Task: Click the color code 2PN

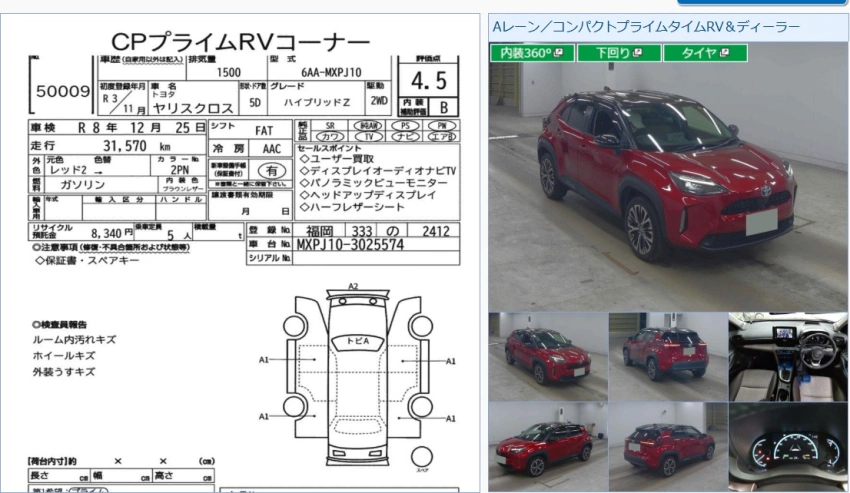Action: (x=179, y=170)
